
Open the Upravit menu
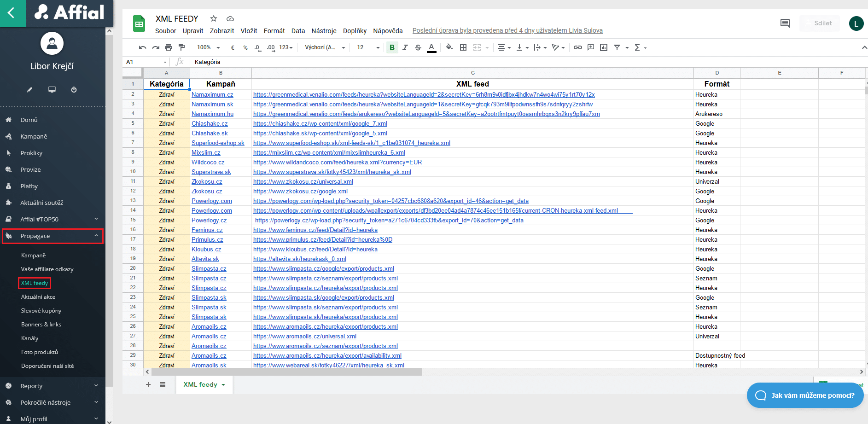pyautogui.click(x=193, y=31)
